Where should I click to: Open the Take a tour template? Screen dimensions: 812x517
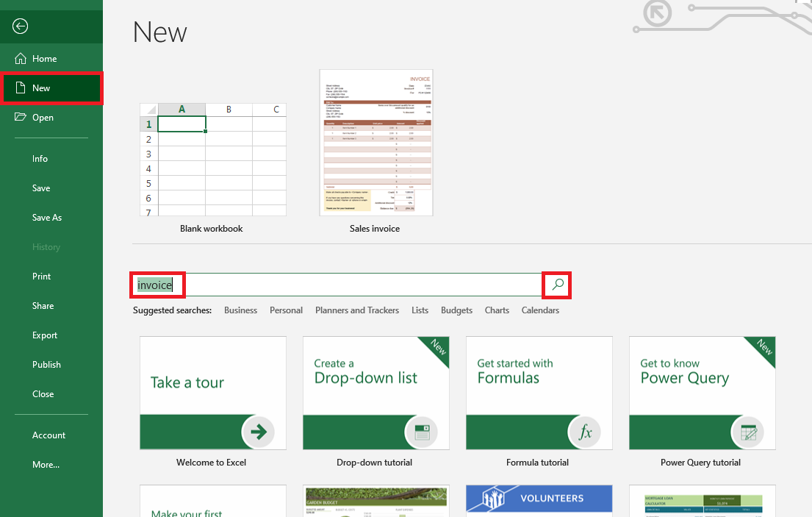pyautogui.click(x=213, y=393)
